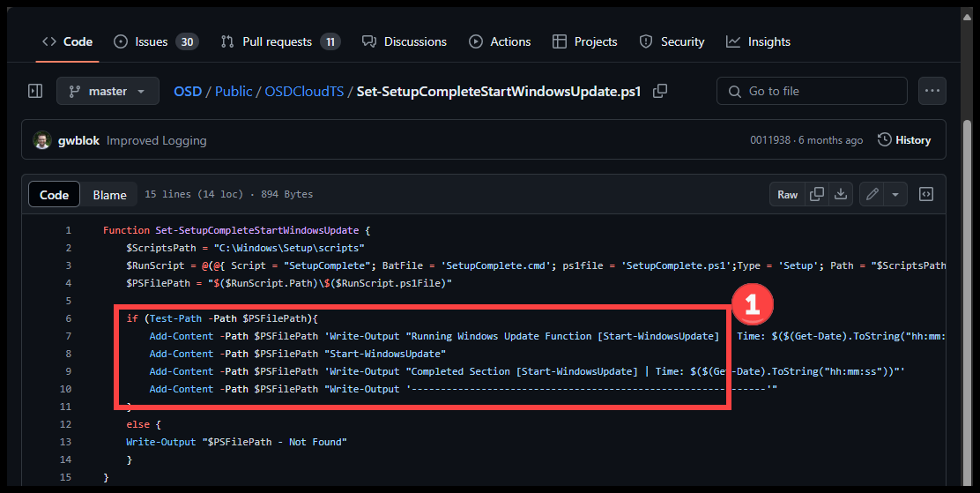
Task: Open the master branch dropdown
Action: click(x=108, y=91)
